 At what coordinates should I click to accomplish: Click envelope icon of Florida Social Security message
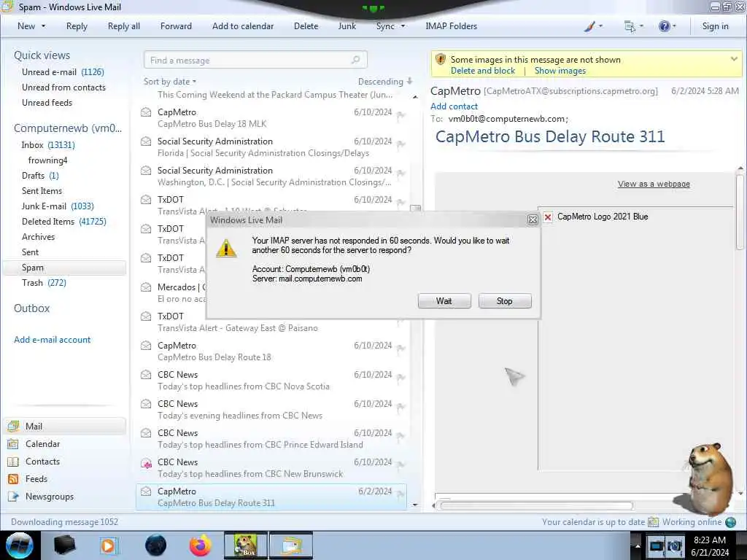click(x=146, y=141)
